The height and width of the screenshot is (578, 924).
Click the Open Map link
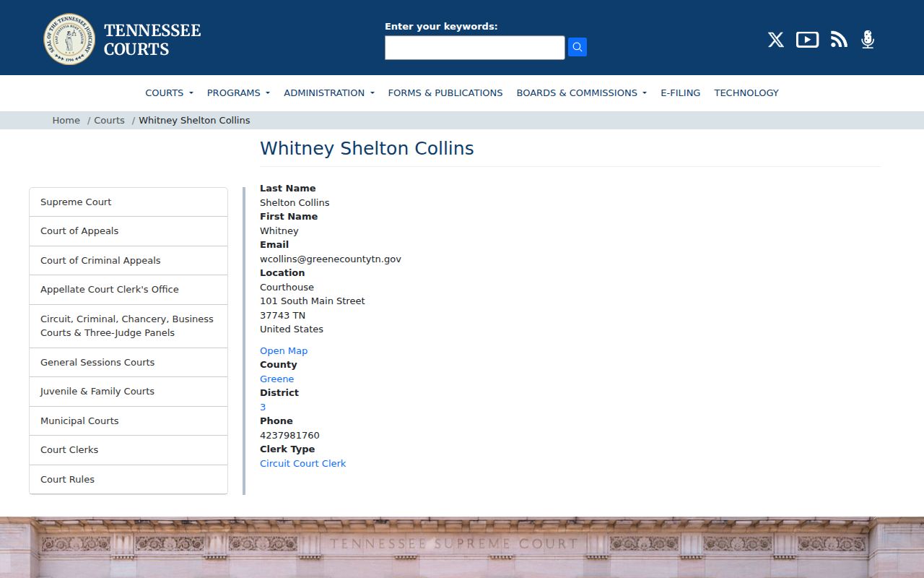pyautogui.click(x=284, y=350)
